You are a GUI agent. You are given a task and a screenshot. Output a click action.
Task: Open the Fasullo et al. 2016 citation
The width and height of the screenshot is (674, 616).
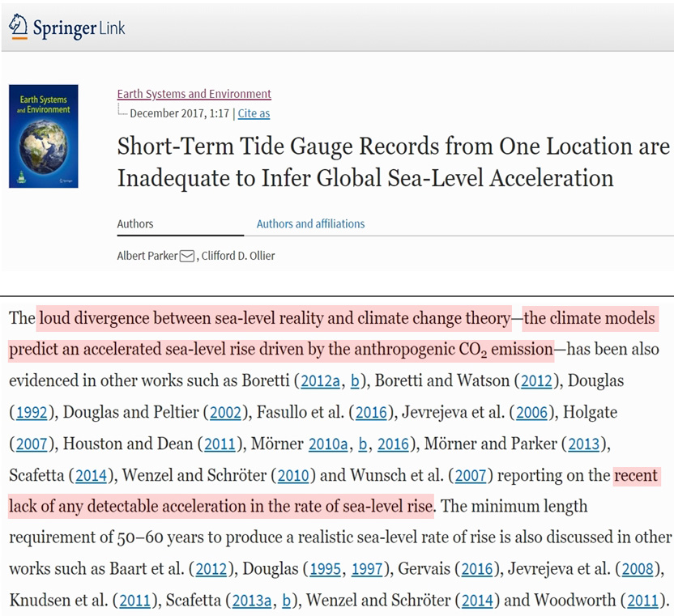click(x=371, y=412)
